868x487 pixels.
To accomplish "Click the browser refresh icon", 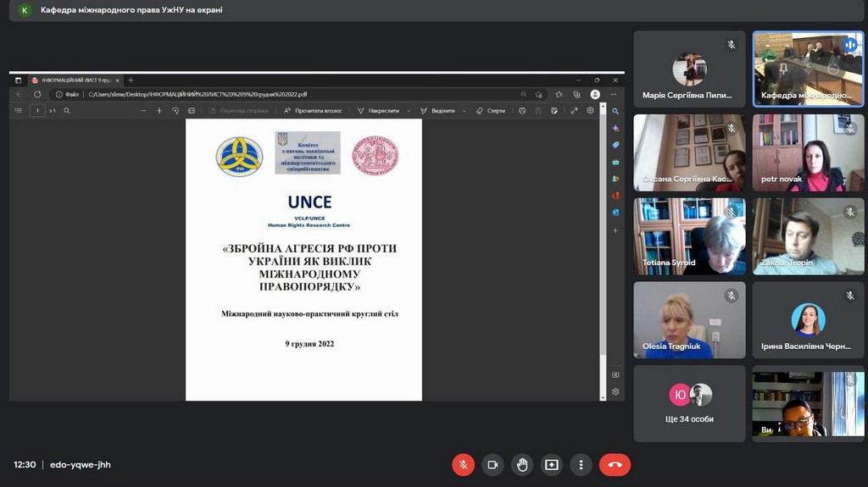I will coord(36,95).
